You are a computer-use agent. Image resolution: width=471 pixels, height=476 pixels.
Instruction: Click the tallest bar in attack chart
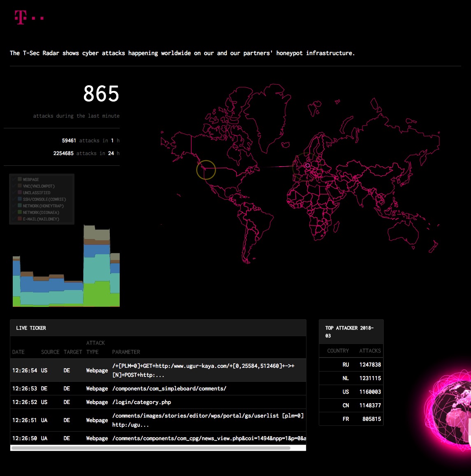pos(97,267)
